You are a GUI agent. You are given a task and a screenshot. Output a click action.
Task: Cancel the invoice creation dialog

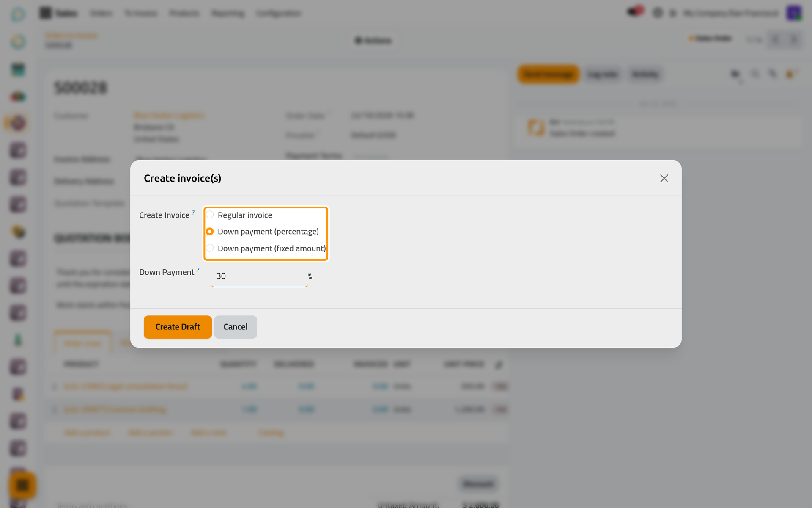(x=236, y=327)
